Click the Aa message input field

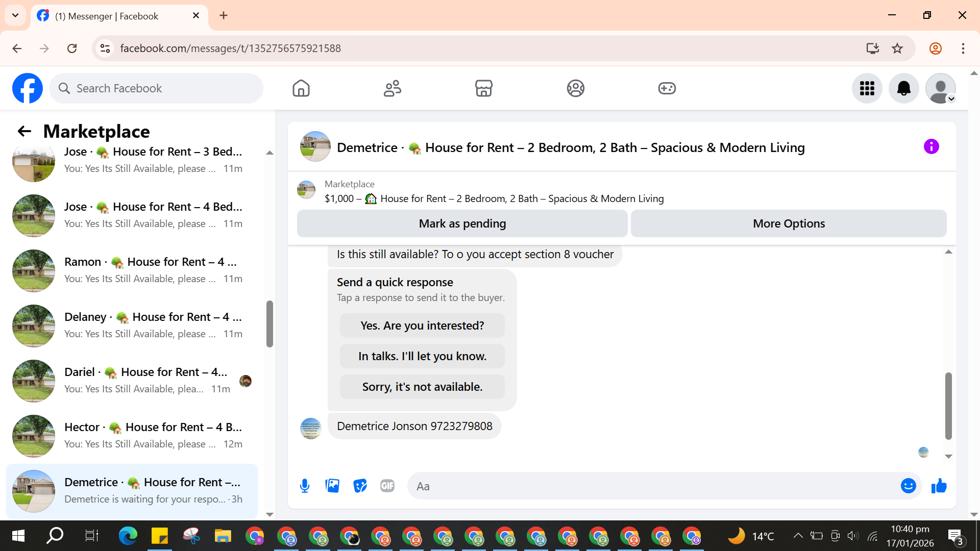(653, 486)
